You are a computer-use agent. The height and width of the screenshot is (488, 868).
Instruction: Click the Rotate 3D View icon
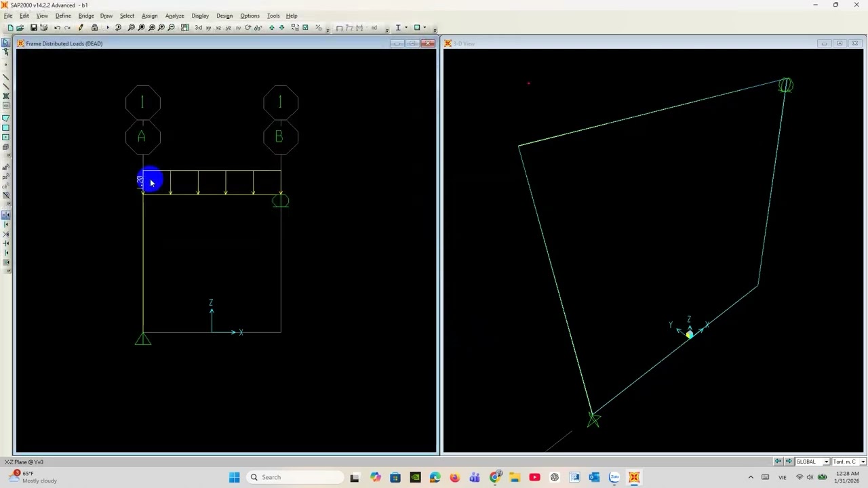[248, 28]
